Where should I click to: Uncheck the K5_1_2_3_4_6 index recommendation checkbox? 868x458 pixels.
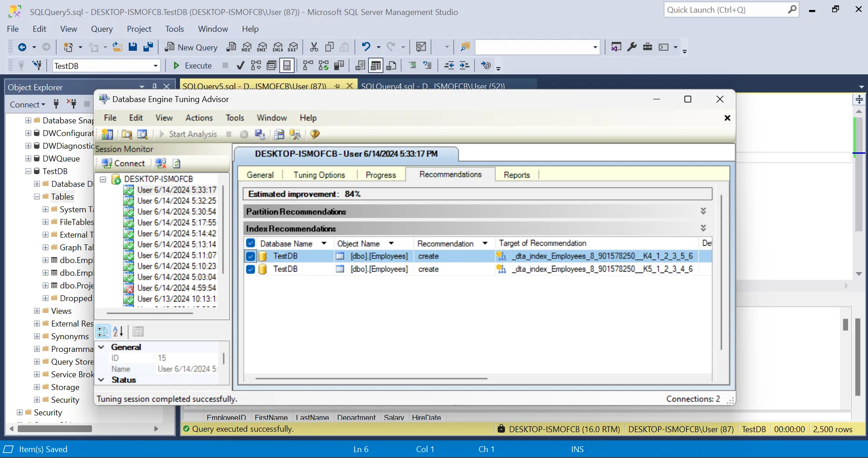(x=251, y=269)
